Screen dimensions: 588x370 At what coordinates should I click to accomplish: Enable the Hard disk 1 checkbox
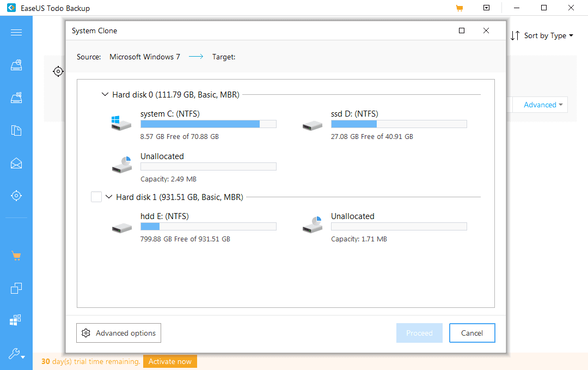click(96, 197)
